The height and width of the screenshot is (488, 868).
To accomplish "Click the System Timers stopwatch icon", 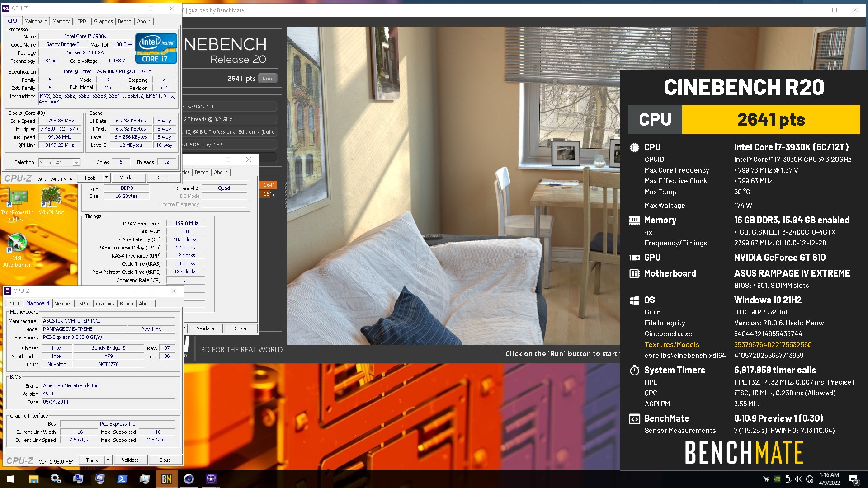I will 634,370.
